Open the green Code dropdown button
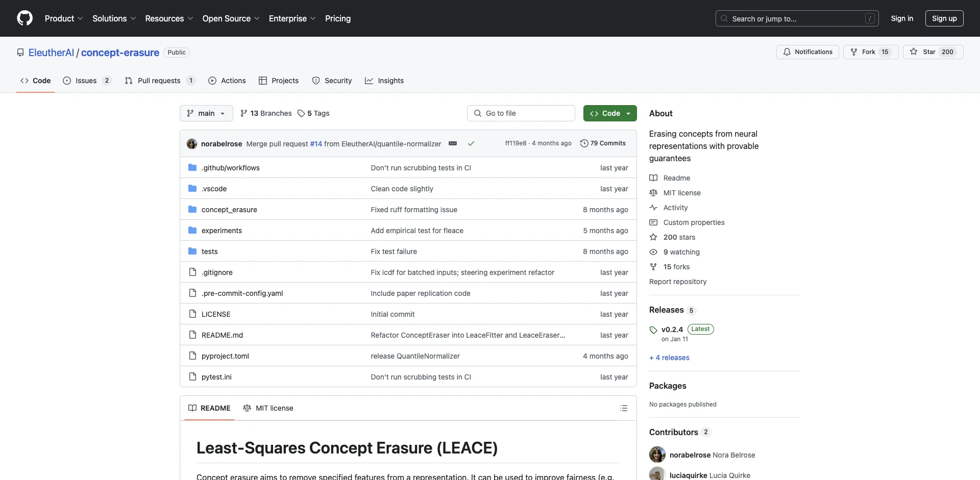980x480 pixels. 610,113
